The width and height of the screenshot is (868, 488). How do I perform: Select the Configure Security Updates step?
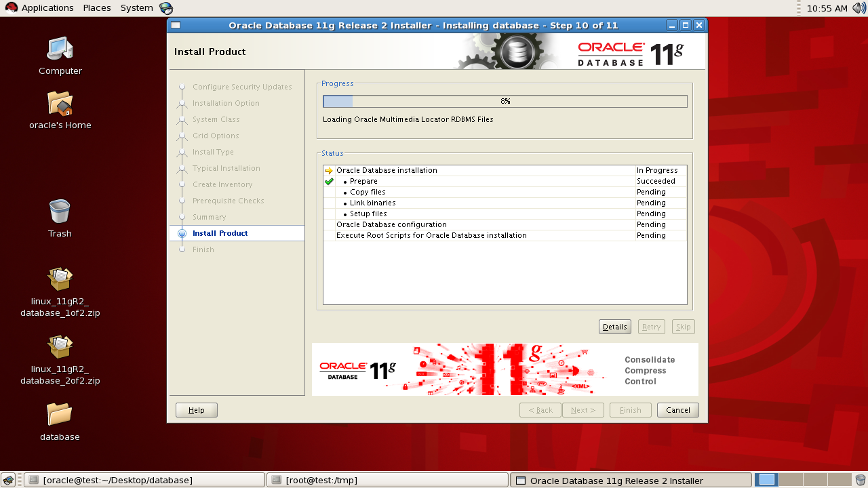[242, 87]
